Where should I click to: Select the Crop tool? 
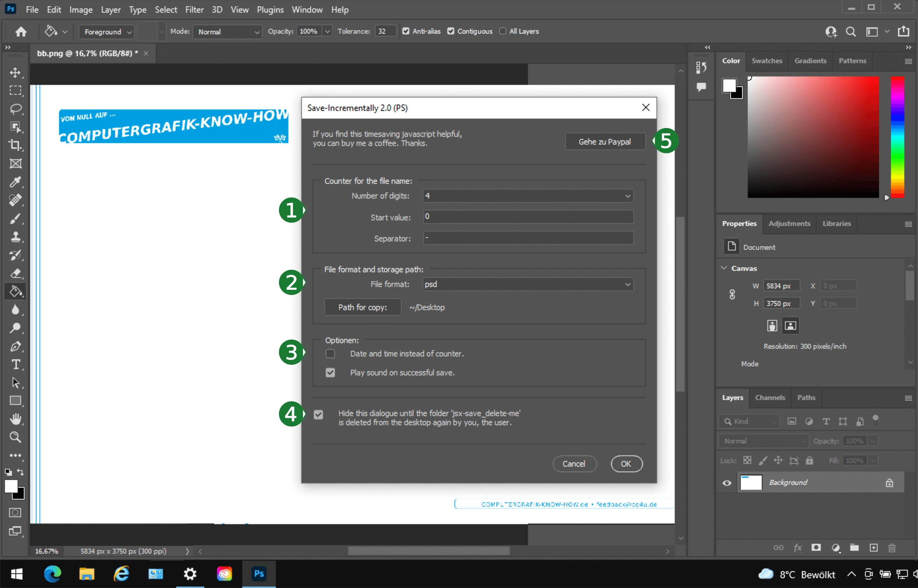click(x=15, y=145)
